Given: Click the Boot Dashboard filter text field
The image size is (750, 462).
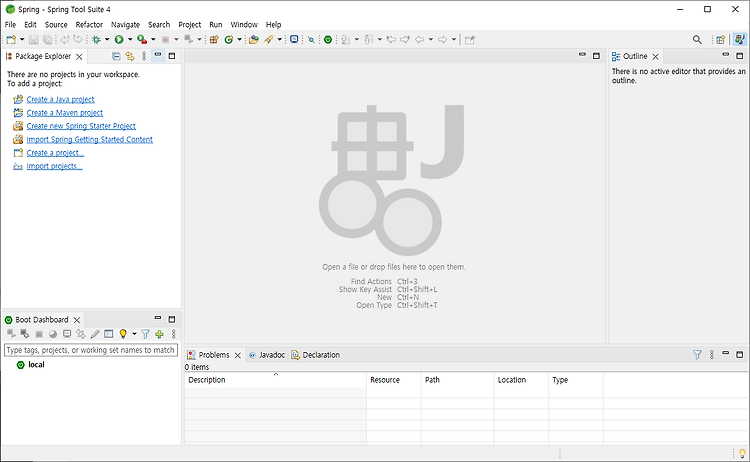Looking at the screenshot, I should tap(91, 350).
